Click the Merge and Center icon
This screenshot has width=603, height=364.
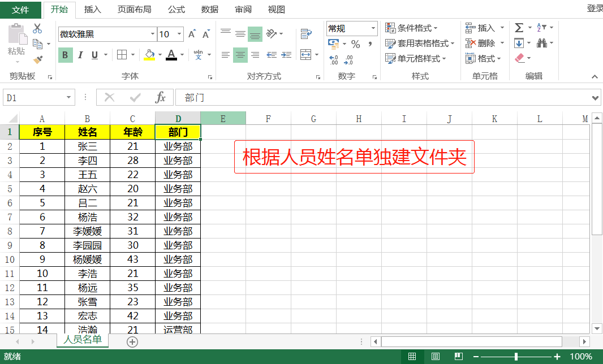pos(305,55)
